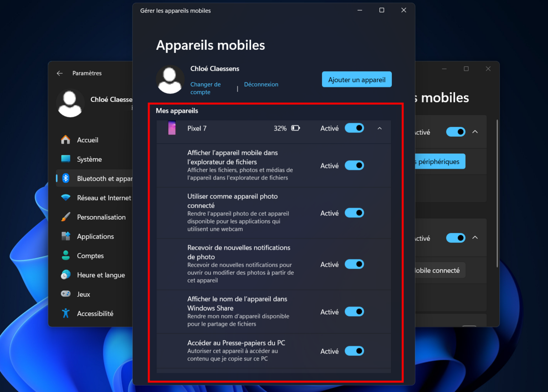The width and height of the screenshot is (548, 392).
Task: Click the Pixel 7 battery icon
Action: pyautogui.click(x=295, y=128)
